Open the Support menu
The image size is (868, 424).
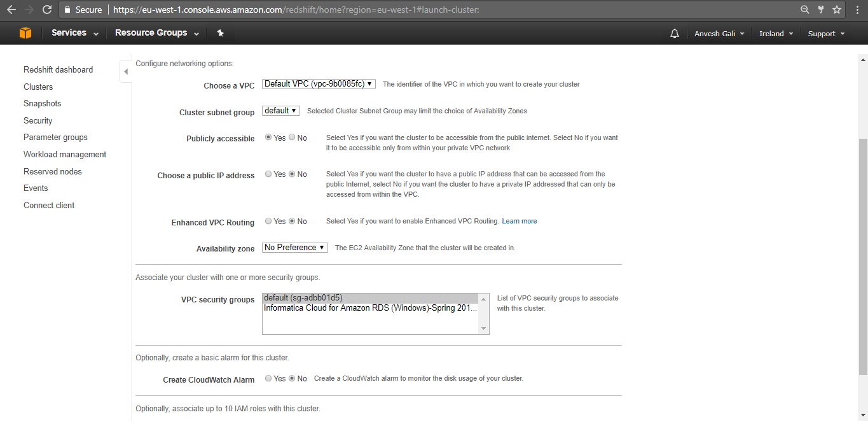[x=826, y=34]
